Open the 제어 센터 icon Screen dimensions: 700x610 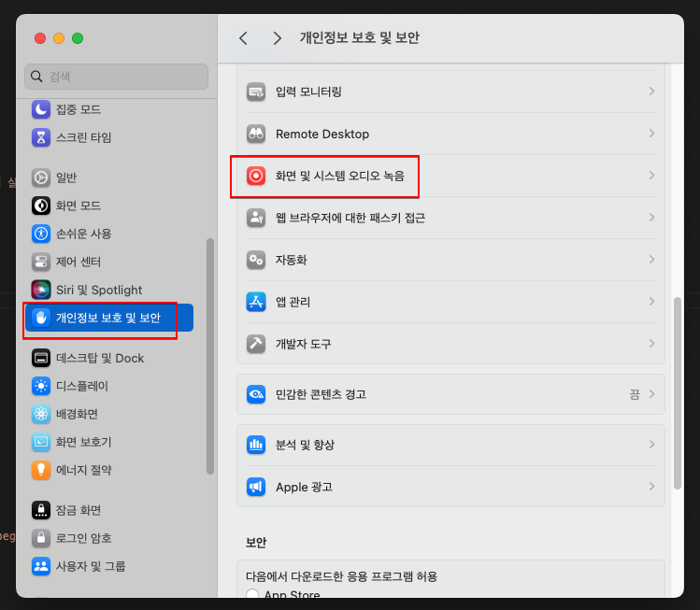(x=41, y=262)
